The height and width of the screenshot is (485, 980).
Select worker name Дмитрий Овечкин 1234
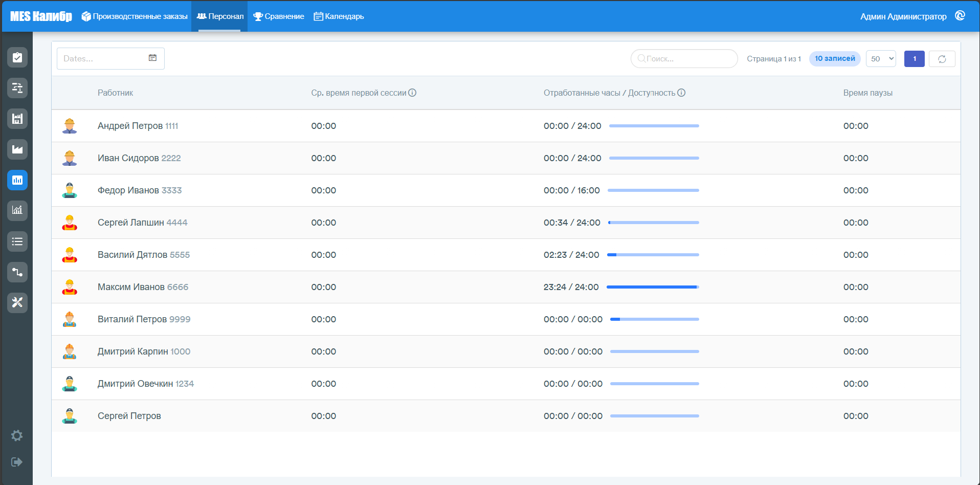tap(146, 384)
